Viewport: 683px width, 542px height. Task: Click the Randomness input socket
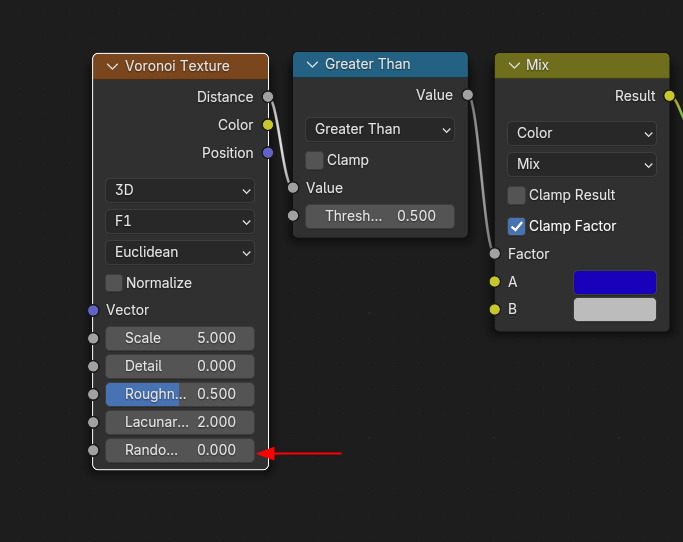tap(93, 450)
